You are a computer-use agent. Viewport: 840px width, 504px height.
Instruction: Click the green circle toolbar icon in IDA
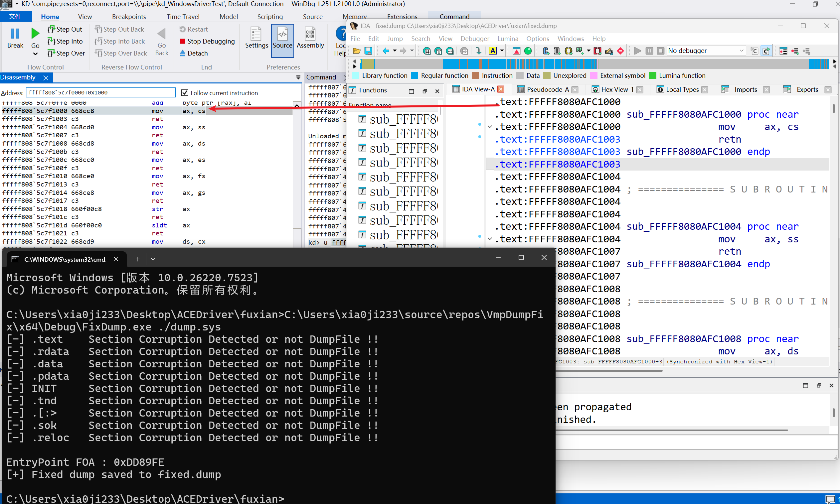528,51
